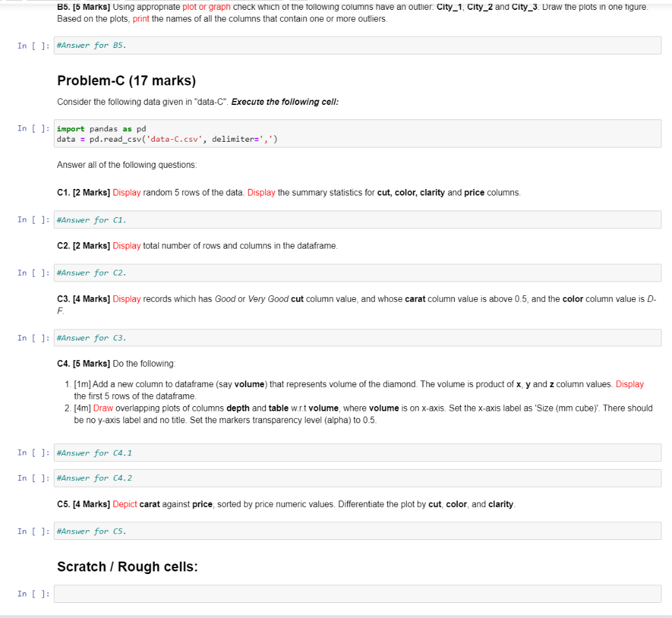
Task: Click inside the #Answer for C5 code cell
Action: 262,531
